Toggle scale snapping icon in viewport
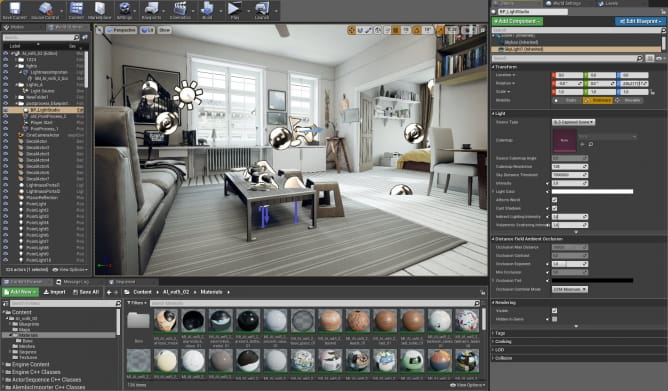Image resolution: width=668 pixels, height=391 pixels. pyautogui.click(x=441, y=30)
